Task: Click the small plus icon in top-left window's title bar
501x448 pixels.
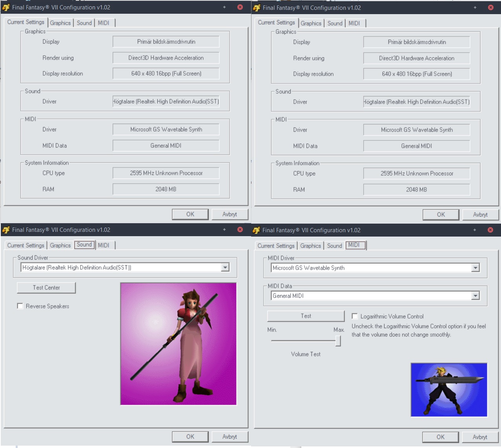Action: pyautogui.click(x=224, y=7)
